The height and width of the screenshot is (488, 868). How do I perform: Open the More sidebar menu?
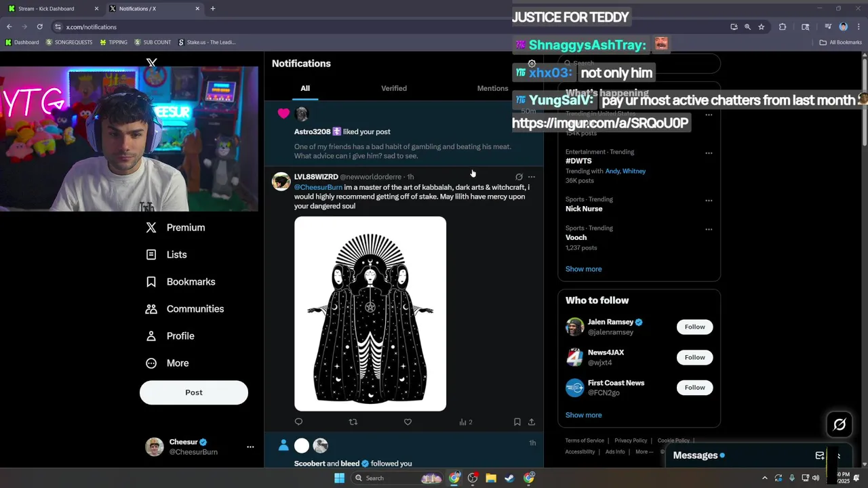[x=167, y=363]
